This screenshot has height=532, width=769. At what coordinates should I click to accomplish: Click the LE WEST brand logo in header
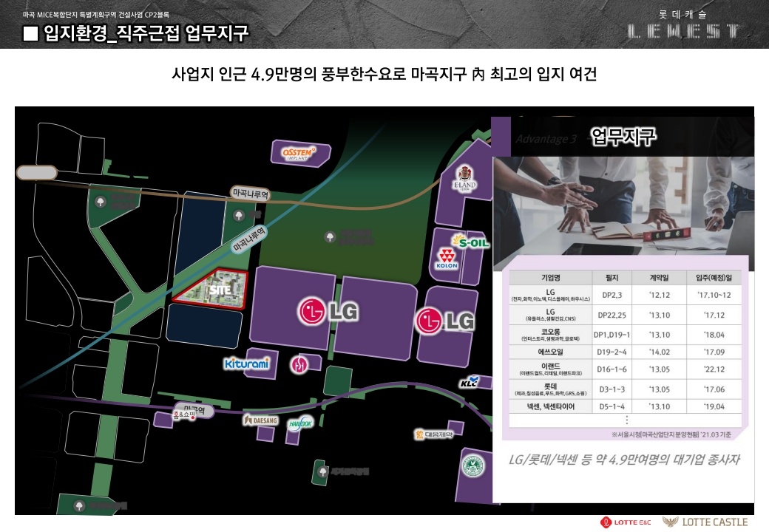point(683,25)
